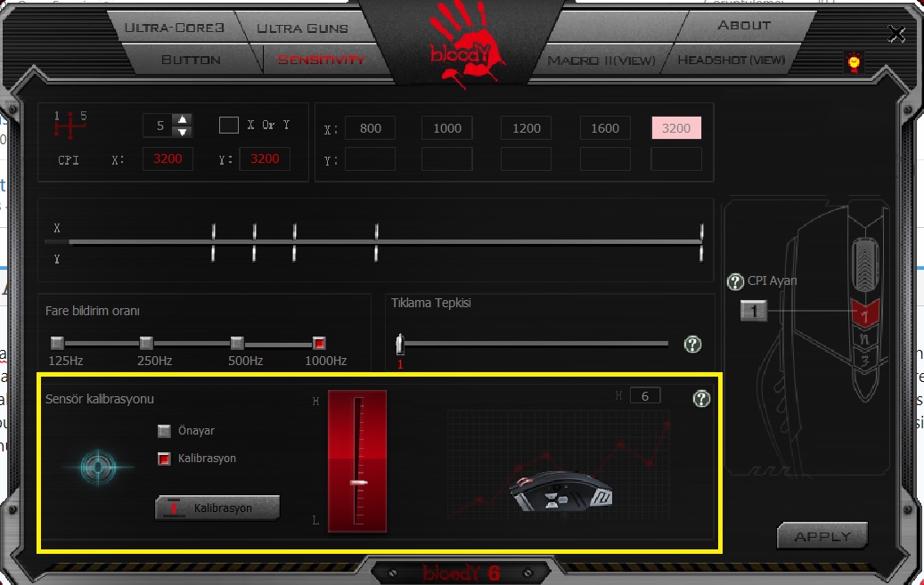
Task: Click the Apply button
Action: (x=822, y=536)
